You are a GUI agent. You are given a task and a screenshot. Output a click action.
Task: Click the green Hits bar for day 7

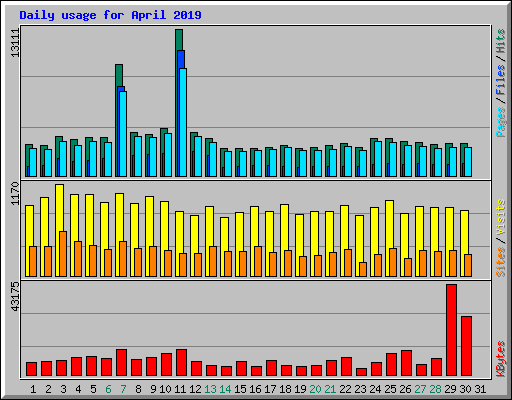click(x=119, y=75)
